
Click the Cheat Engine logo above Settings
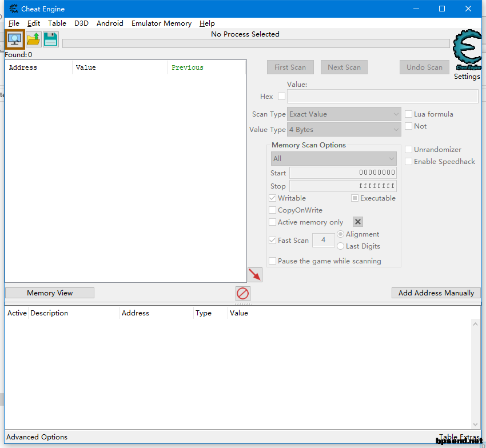point(468,50)
